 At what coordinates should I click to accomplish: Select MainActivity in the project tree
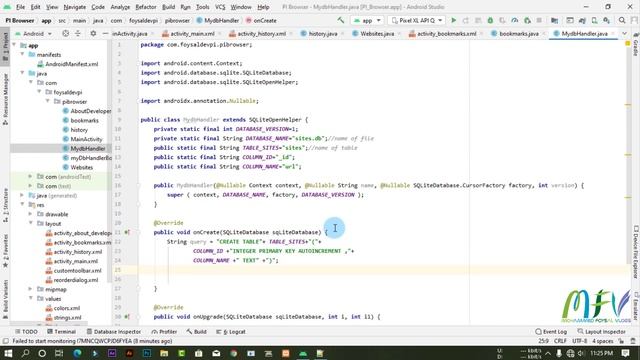86,139
